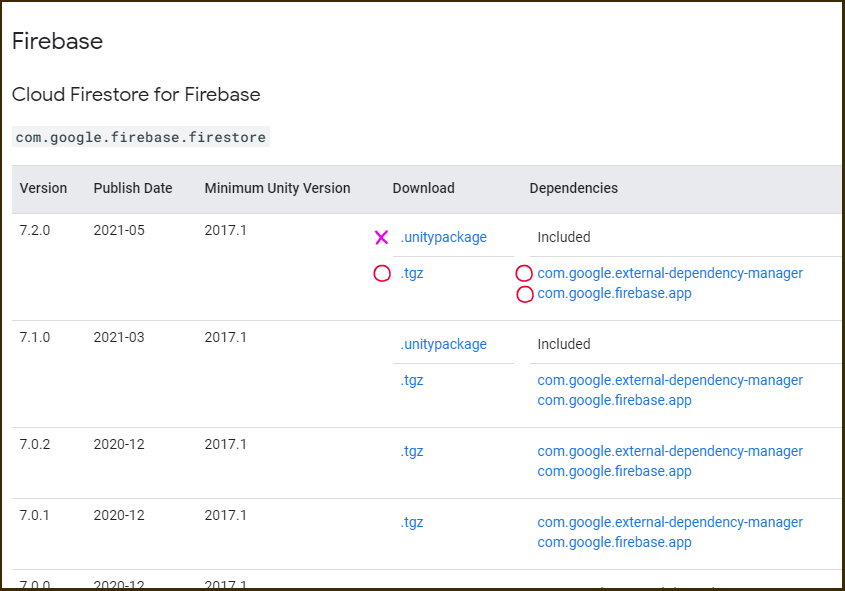The height and width of the screenshot is (591, 845).
Task: Click circle beside 7.2.0 com.google.firebase.app link
Action: coord(524,294)
